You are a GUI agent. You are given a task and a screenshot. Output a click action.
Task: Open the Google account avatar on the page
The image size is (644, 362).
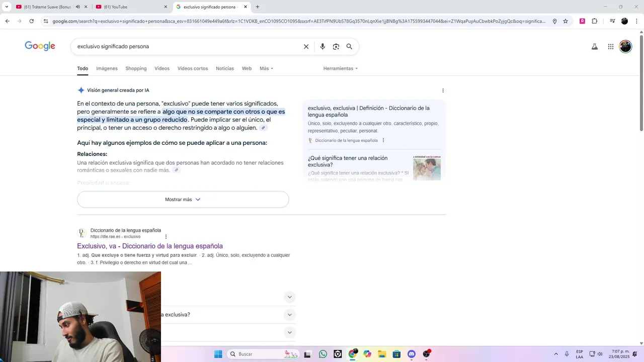coord(625,47)
